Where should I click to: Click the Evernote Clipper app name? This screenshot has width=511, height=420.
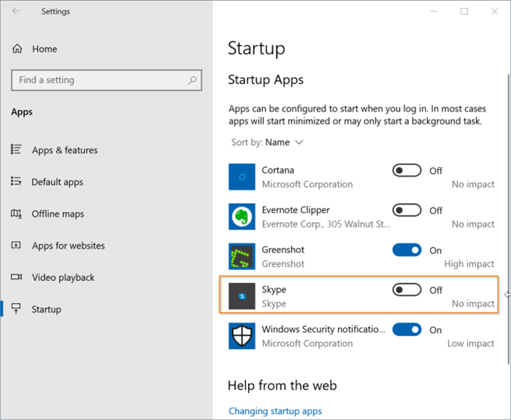point(295,210)
